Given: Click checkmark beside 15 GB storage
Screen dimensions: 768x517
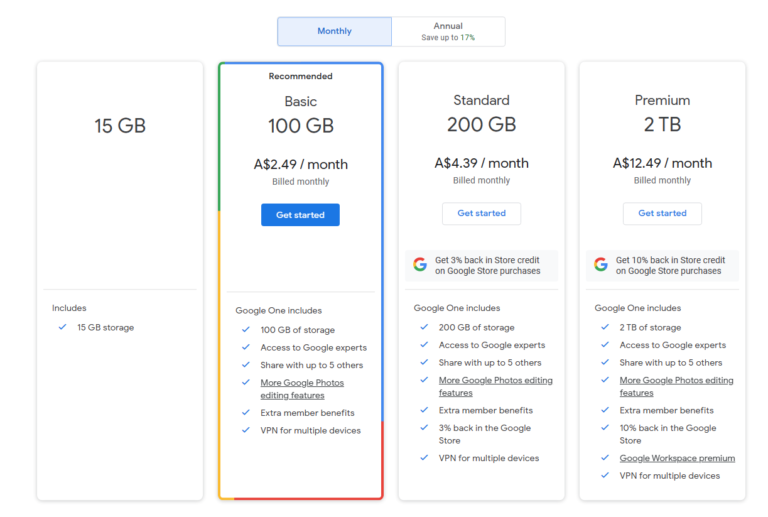Looking at the screenshot, I should tap(63, 327).
